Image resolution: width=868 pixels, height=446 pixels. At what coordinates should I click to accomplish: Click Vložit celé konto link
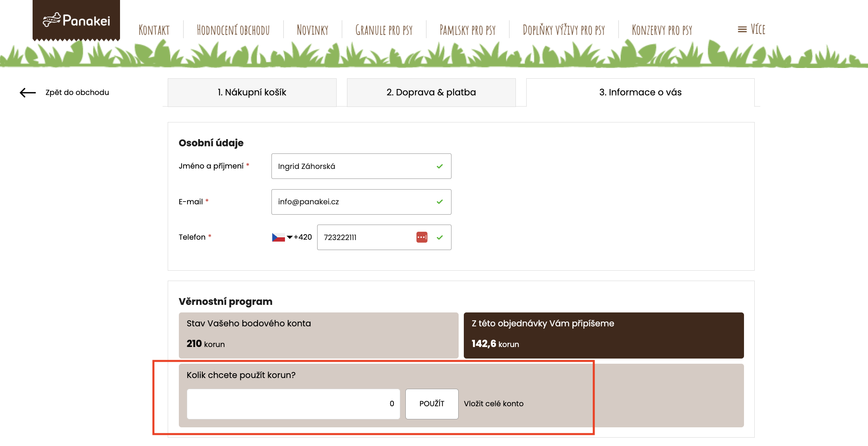(x=494, y=404)
